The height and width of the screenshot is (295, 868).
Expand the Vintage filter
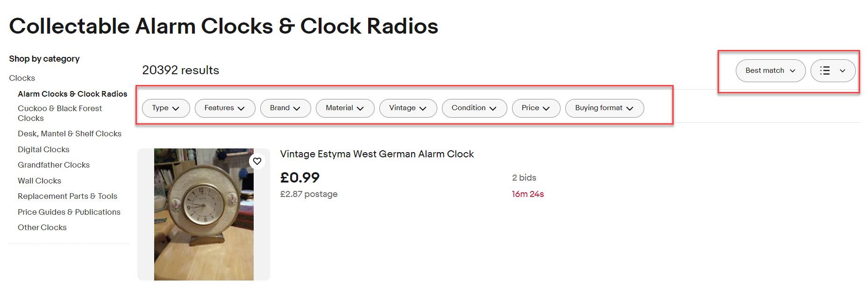coord(408,108)
